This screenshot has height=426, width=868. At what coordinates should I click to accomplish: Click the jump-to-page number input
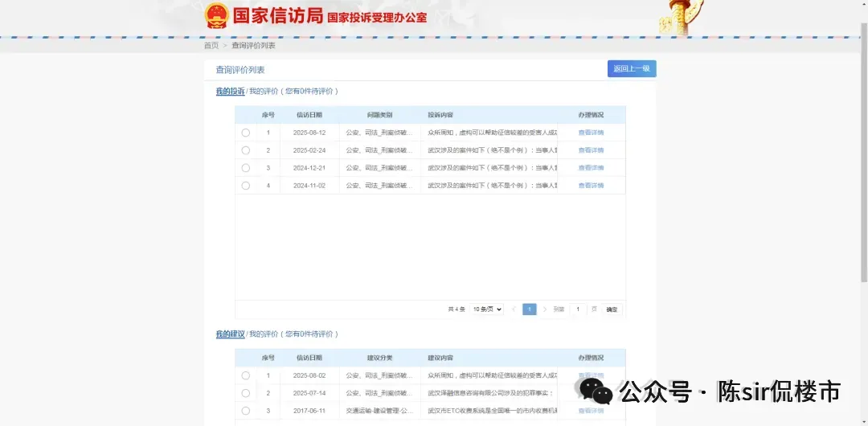(x=578, y=309)
